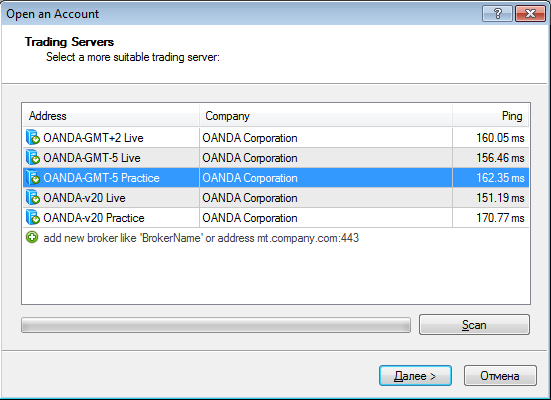
Task: Click green plus icon to add broker
Action: tap(32, 237)
